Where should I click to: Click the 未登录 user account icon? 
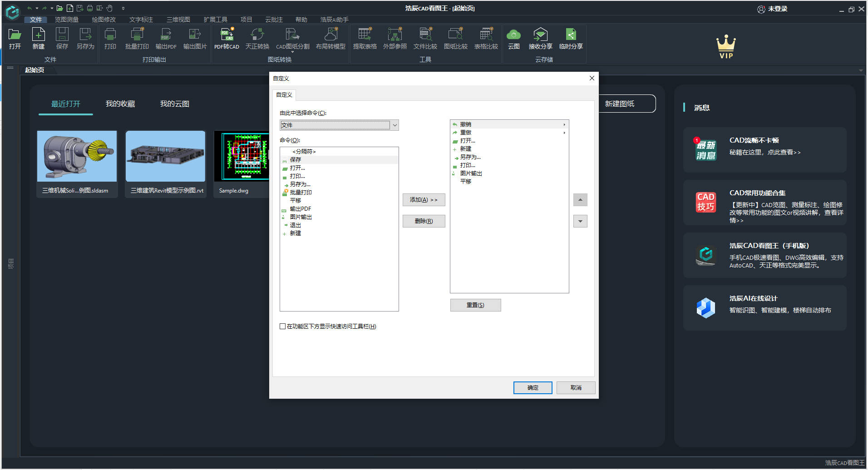[761, 9]
